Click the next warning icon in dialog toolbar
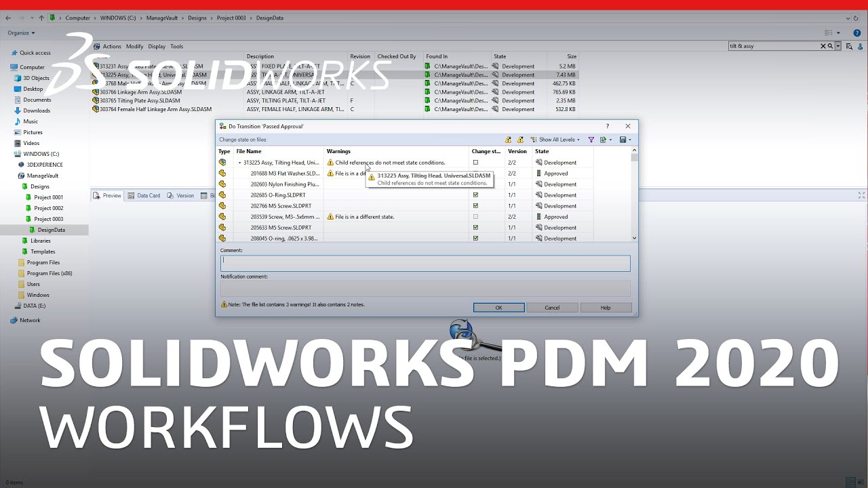The image size is (868, 488). [x=508, y=140]
